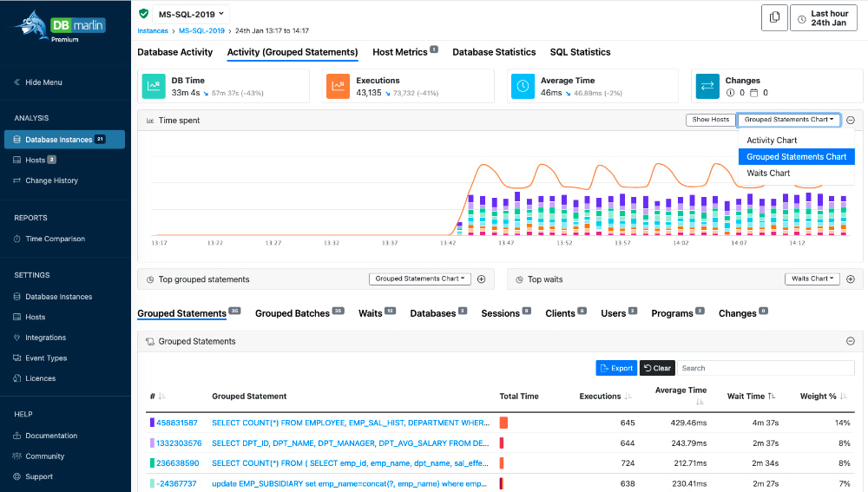This screenshot has height=492, width=868.
Task: Click the Executions orange chart icon
Action: point(338,86)
